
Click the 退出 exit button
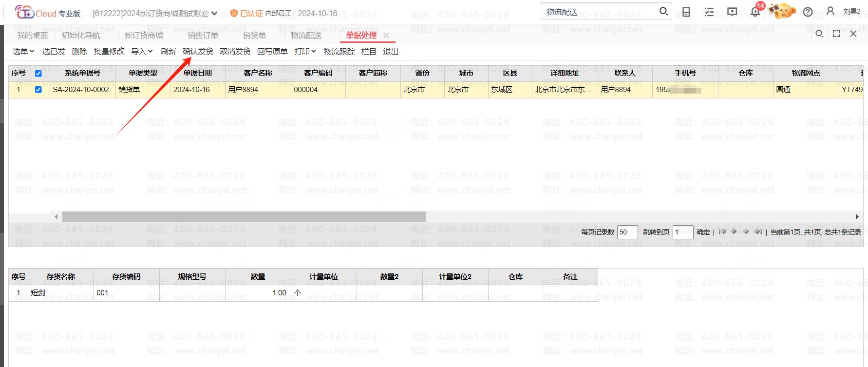(391, 52)
